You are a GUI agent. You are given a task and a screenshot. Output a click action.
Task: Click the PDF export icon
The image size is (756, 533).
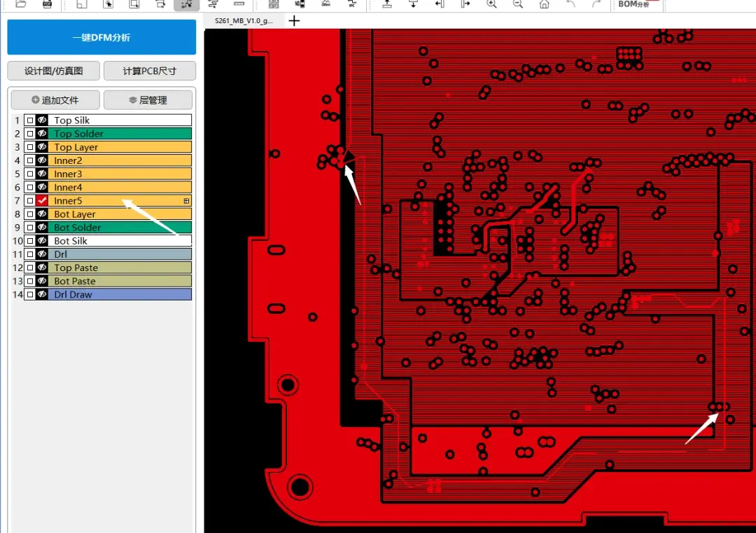(48, 4)
